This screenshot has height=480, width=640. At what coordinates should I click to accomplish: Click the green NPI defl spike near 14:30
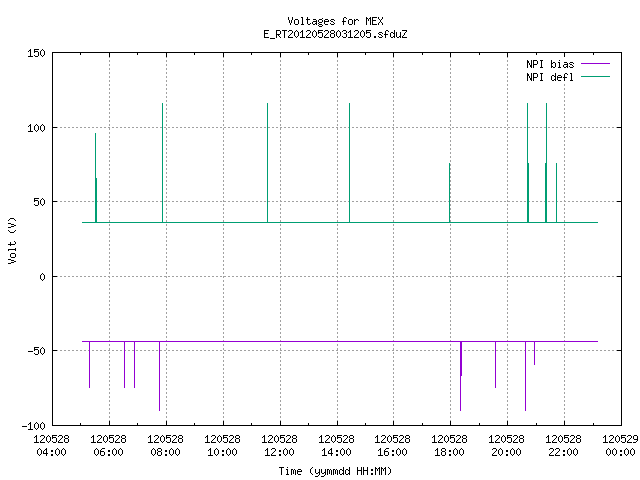(x=349, y=163)
